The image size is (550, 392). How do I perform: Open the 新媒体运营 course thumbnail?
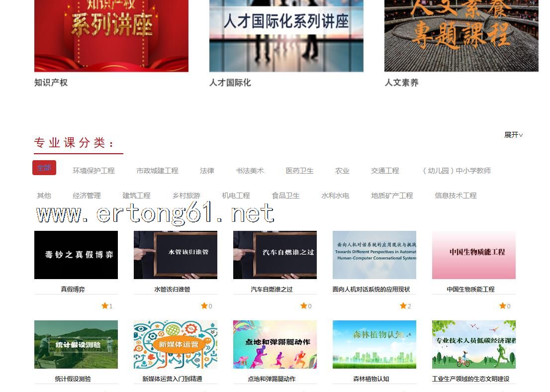coord(176,344)
